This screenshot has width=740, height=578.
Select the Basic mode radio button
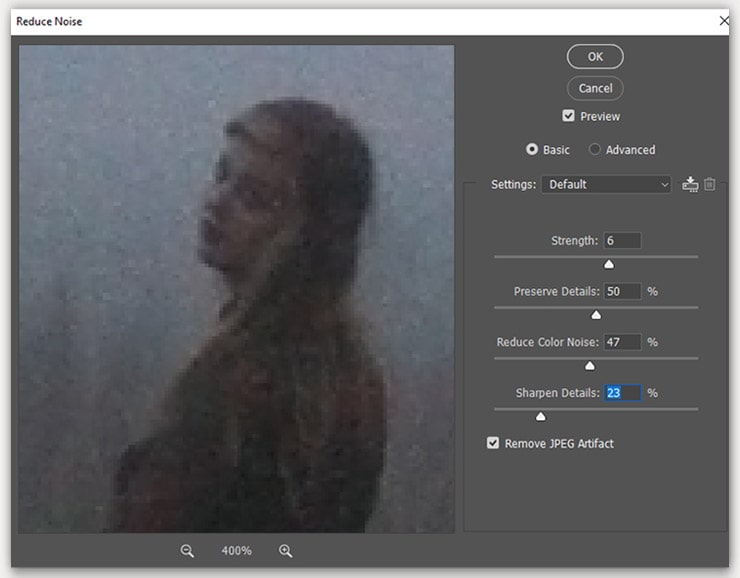tap(532, 150)
